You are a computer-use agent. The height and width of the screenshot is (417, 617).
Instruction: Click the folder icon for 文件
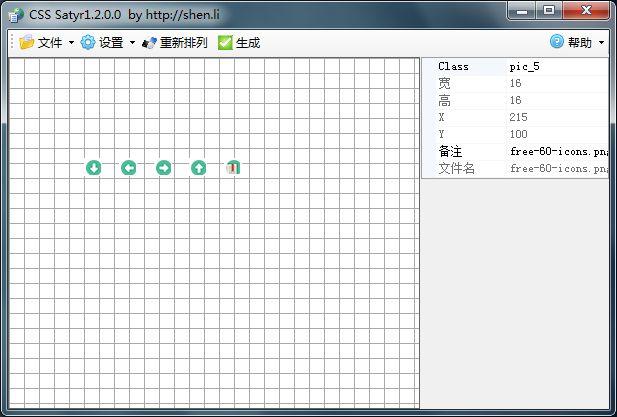(x=26, y=43)
